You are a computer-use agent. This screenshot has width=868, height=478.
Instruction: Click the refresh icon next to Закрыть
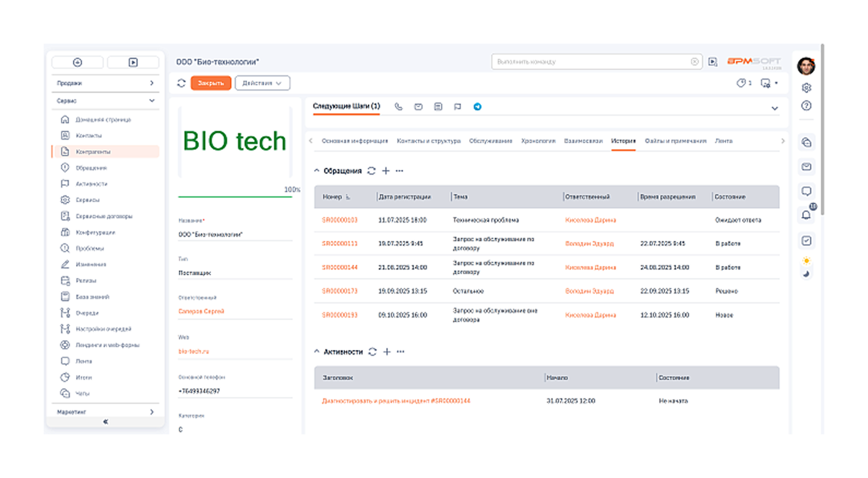point(181,83)
